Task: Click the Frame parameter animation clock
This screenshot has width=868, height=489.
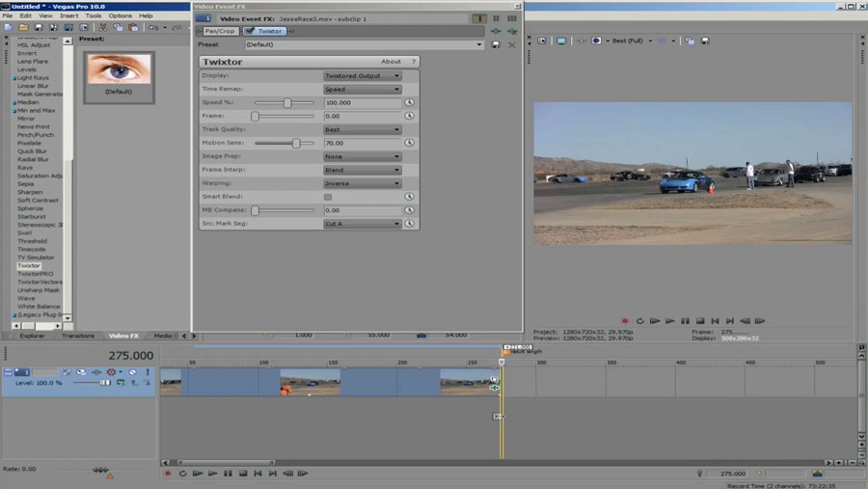Action: [x=409, y=116]
